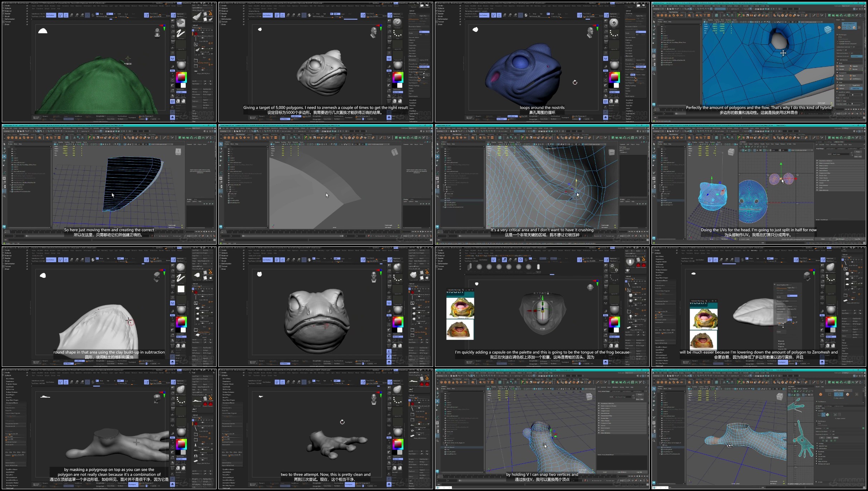The height and width of the screenshot is (491, 868).
Task: Open Poly Modeling shelf tab in UV head frame
Action: [673, 134]
